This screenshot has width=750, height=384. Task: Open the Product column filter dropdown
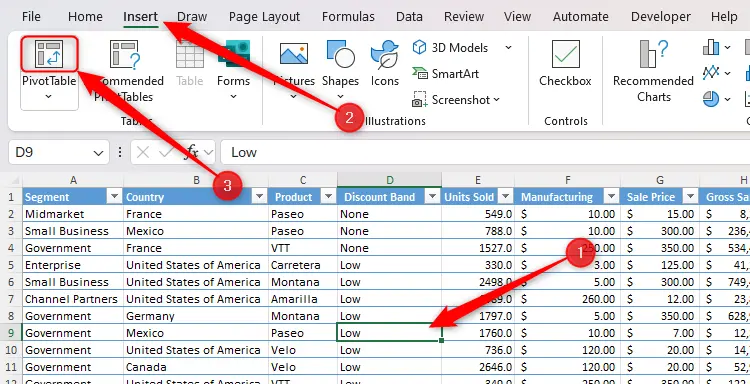pyautogui.click(x=329, y=197)
